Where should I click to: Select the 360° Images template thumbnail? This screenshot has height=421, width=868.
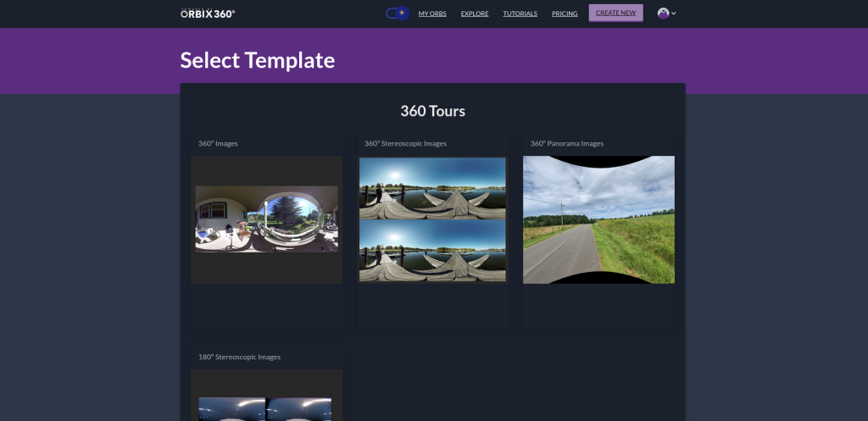click(x=267, y=219)
